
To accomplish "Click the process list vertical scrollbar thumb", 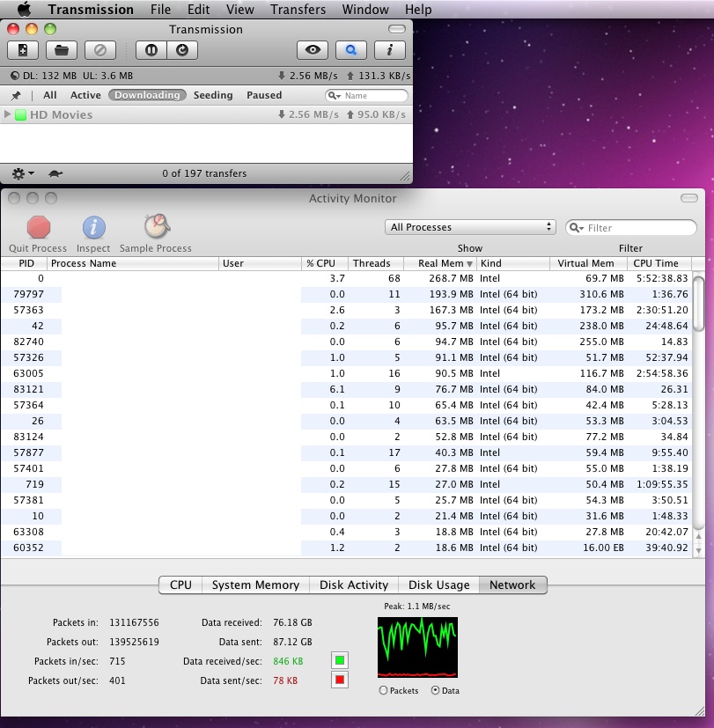I will coord(698,302).
